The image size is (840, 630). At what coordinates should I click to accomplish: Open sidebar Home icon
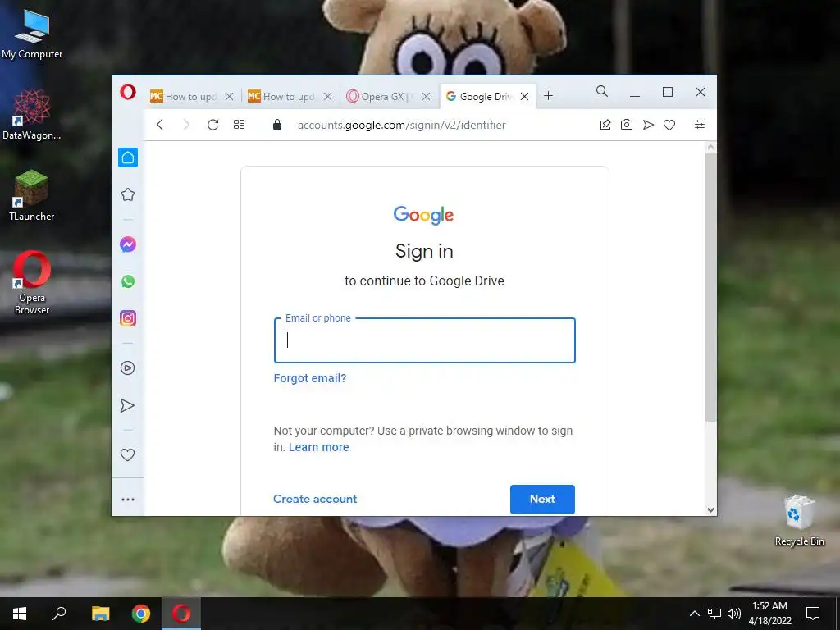tap(128, 157)
